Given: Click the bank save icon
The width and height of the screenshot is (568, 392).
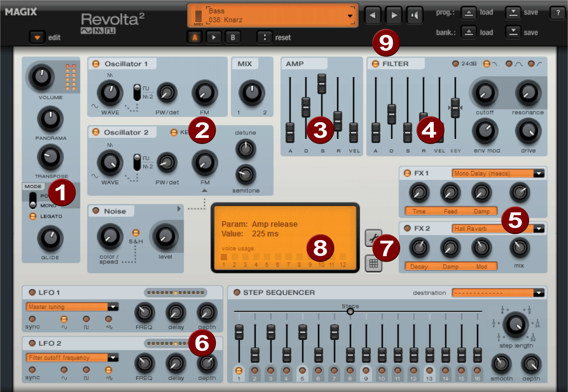Looking at the screenshot, I should click(514, 32).
